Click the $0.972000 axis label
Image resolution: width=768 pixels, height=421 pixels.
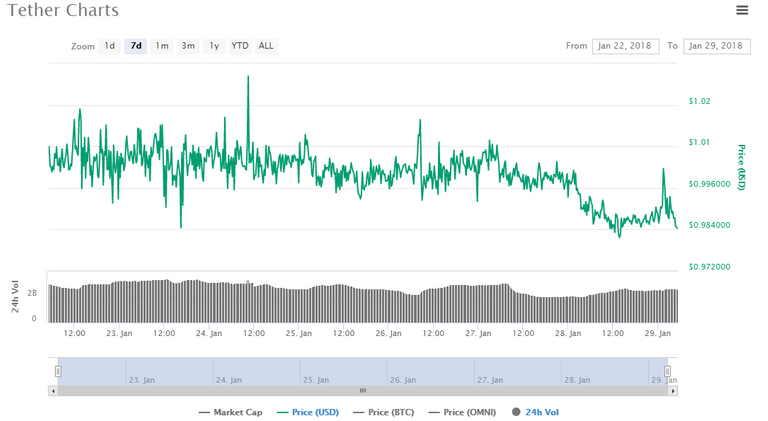pos(709,267)
